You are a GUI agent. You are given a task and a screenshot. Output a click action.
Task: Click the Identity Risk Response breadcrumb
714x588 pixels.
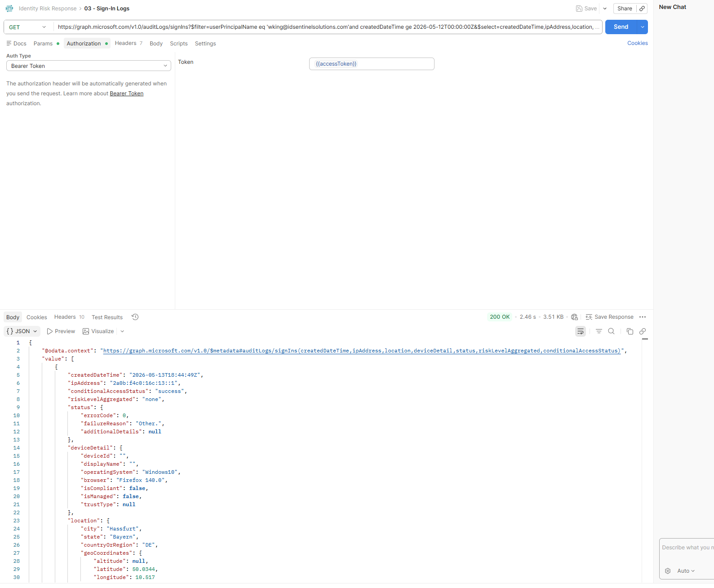tap(48, 9)
